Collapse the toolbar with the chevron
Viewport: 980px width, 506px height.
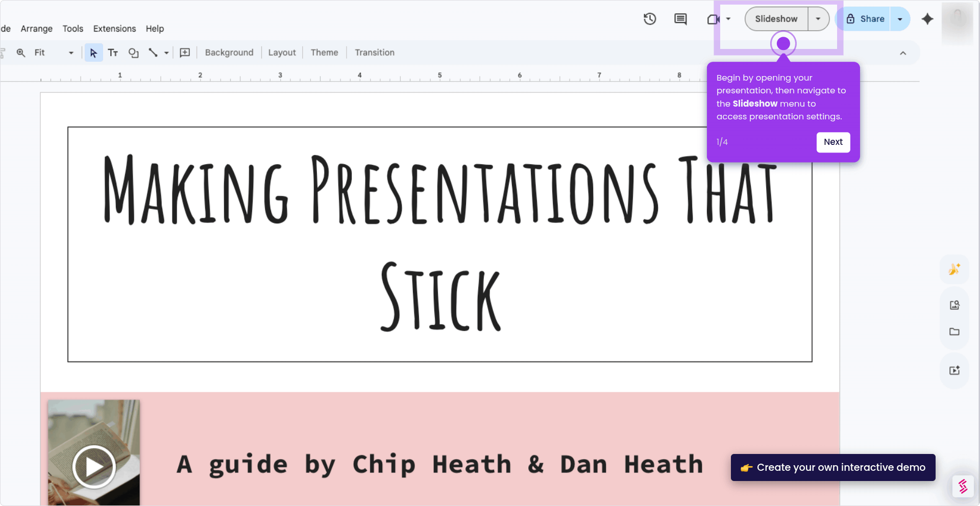903,53
